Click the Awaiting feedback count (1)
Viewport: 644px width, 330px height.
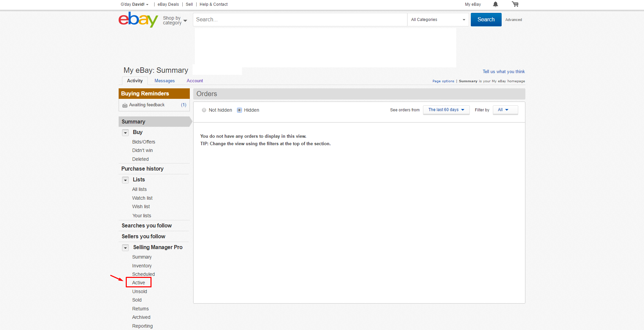[184, 105]
